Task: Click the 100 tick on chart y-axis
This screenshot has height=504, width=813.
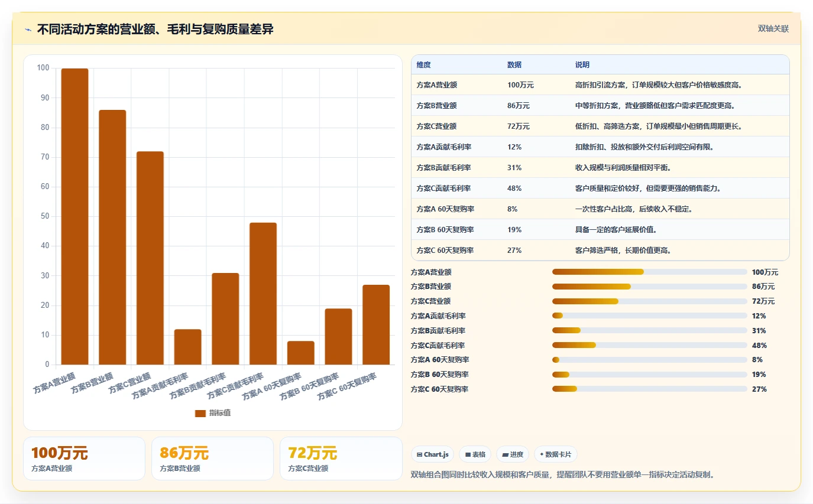Action: pyautogui.click(x=43, y=68)
